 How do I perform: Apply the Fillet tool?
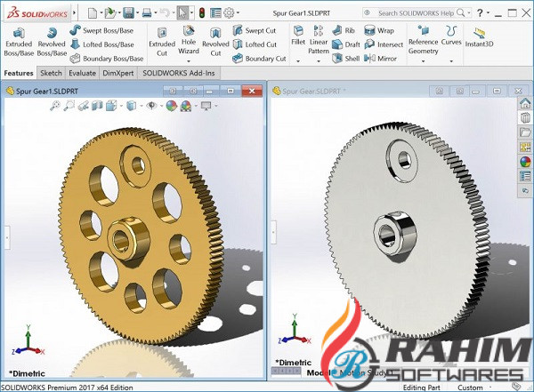click(x=298, y=35)
